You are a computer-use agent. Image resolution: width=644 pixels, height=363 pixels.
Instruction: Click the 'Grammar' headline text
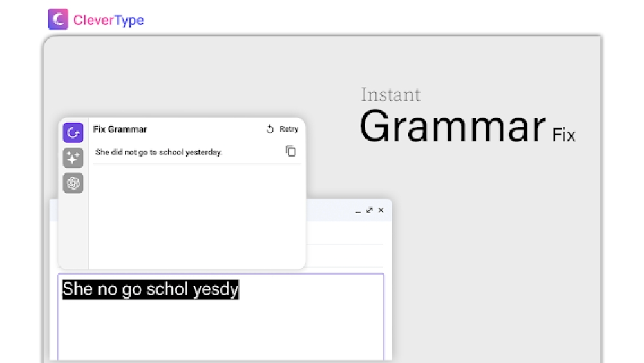[453, 126]
